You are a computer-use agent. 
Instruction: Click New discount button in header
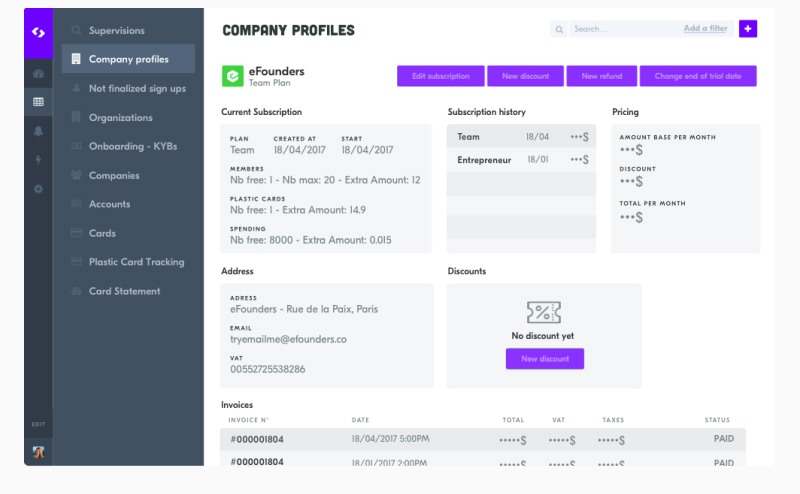coord(525,76)
